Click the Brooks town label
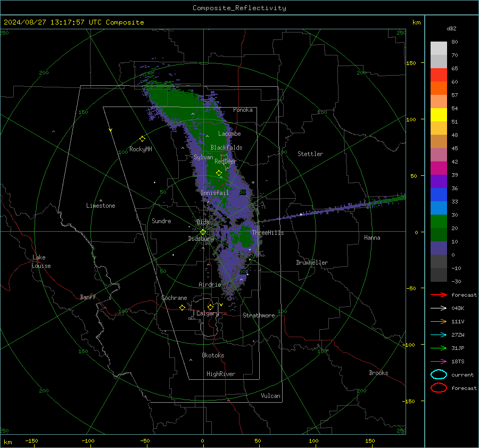 click(x=378, y=373)
